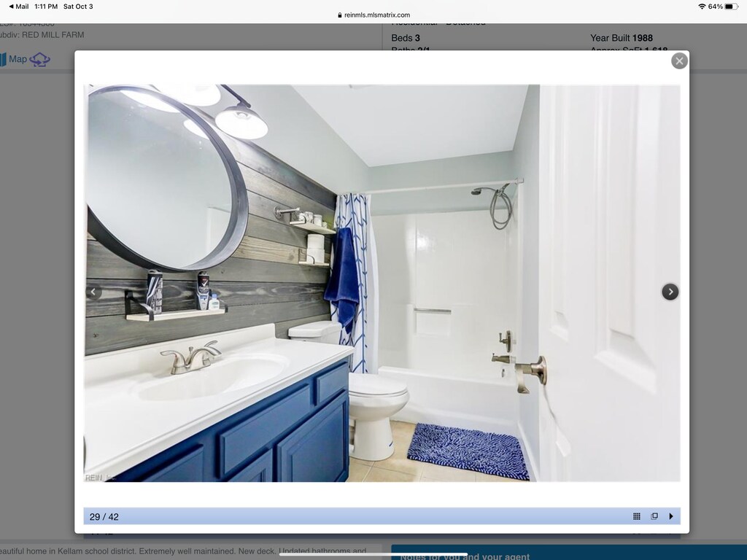Select the Year Built 1988 text
The height and width of the screenshot is (560, 747).
point(622,38)
